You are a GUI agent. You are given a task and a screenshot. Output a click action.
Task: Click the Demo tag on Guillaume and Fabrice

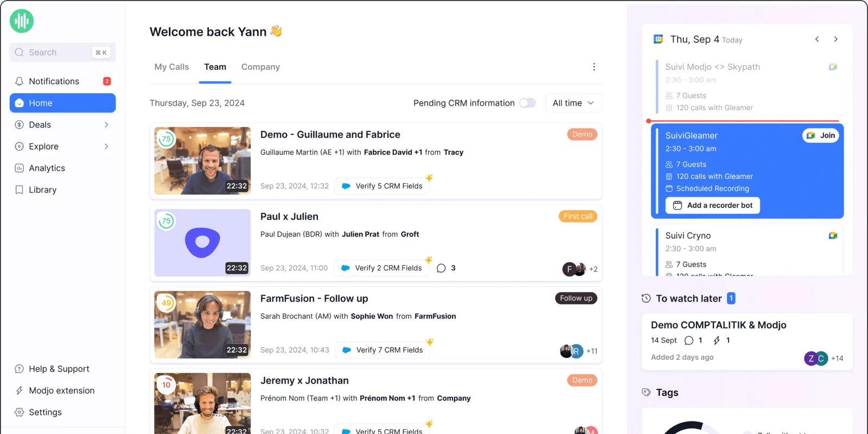tap(582, 135)
